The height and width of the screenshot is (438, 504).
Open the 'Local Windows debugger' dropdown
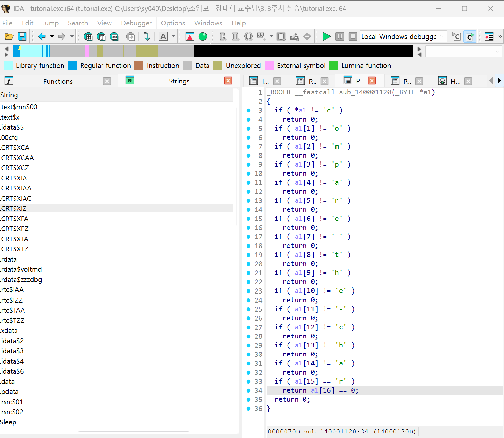403,36
